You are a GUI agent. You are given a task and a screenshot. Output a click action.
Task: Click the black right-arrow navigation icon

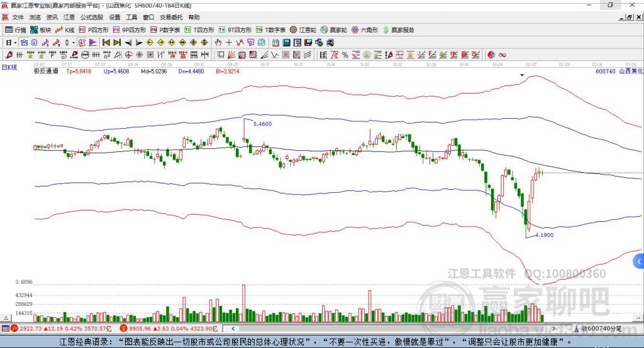[x=139, y=43]
